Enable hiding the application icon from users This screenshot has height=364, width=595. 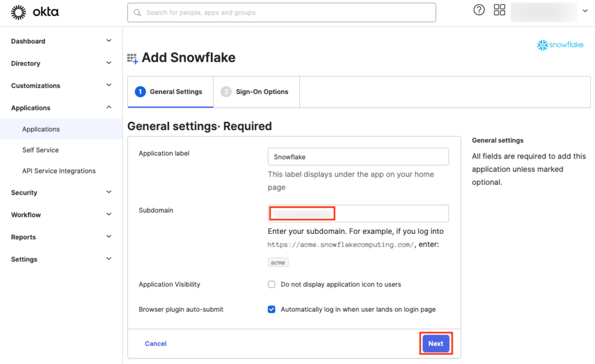point(271,284)
